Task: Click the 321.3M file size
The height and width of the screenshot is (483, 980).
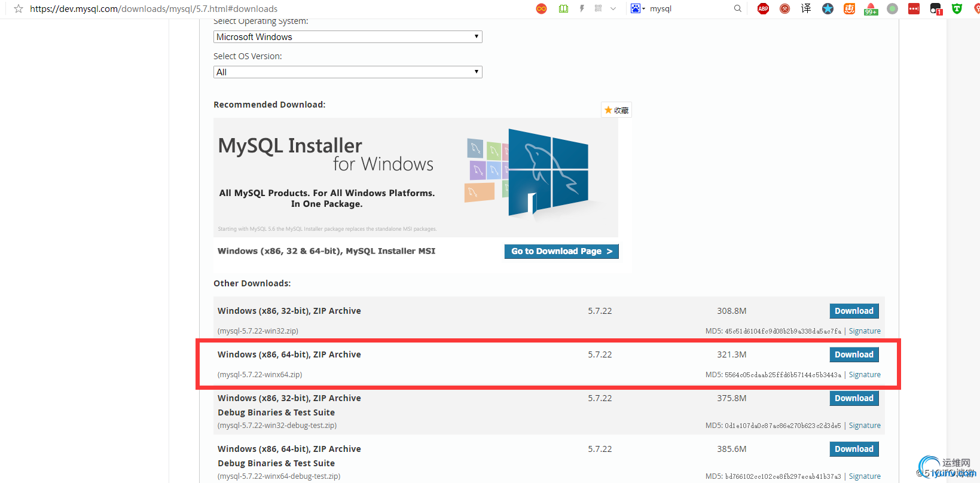Action: 732,354
